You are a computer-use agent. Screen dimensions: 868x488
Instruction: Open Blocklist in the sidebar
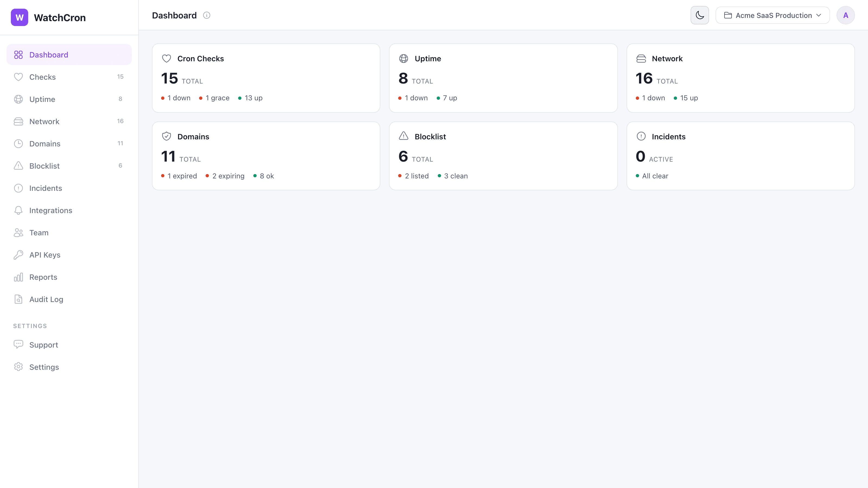coord(69,166)
